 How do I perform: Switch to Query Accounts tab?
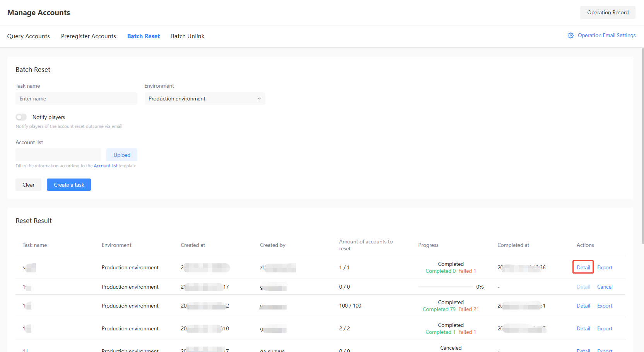coord(29,36)
